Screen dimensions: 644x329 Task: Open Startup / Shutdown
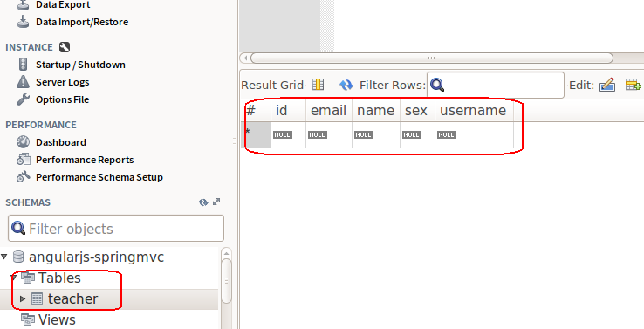[x=80, y=65]
